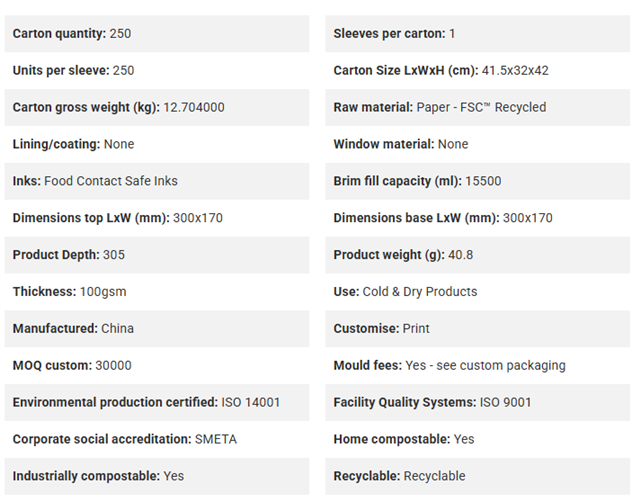This screenshot has width=640, height=501.
Task: Click Dimensions top LxW 300x170 entry
Action: point(118,218)
